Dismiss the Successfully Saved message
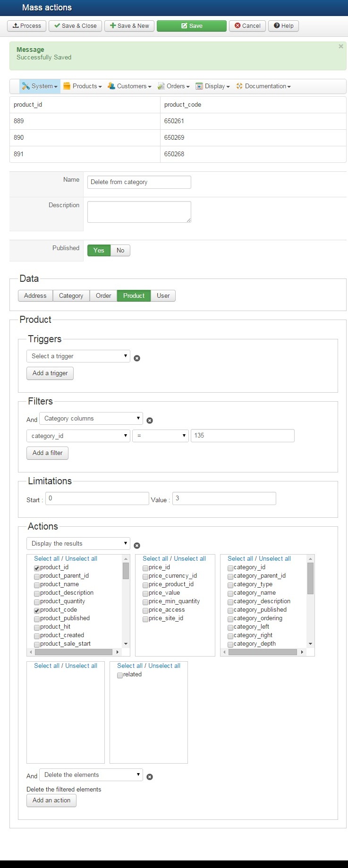The image size is (348, 868). [x=341, y=46]
